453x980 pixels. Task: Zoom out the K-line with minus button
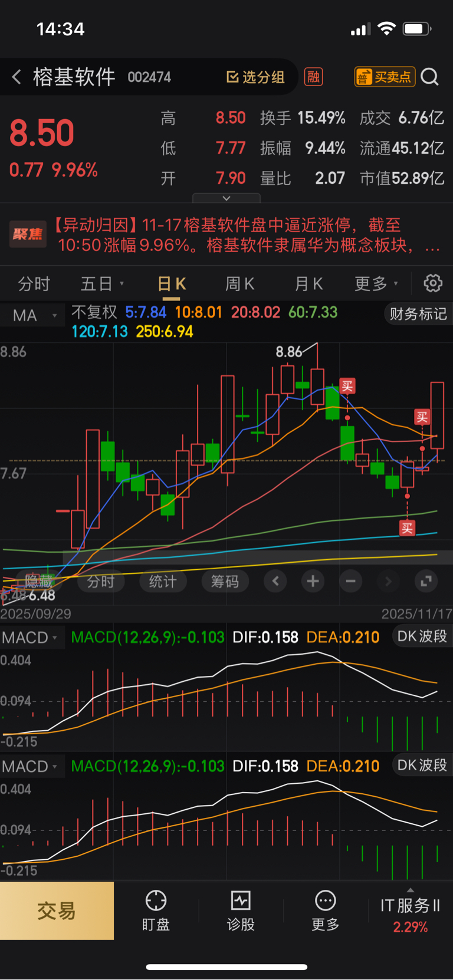[x=350, y=582]
